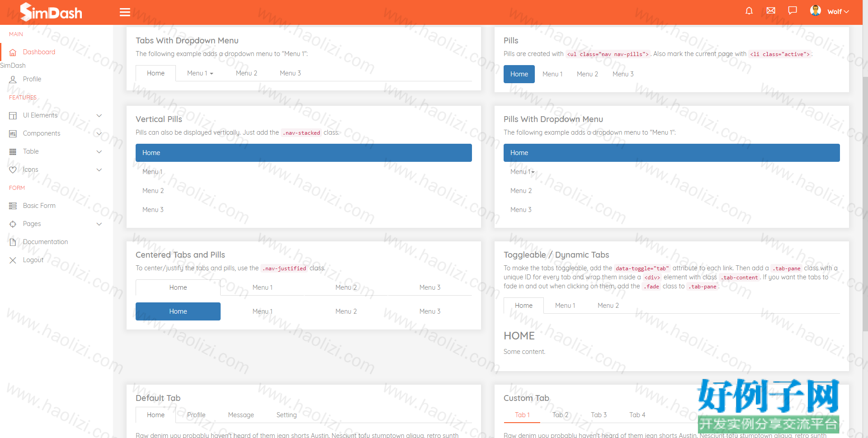The width and height of the screenshot is (868, 438).
Task: Open the chat messages icon
Action: (793, 10)
